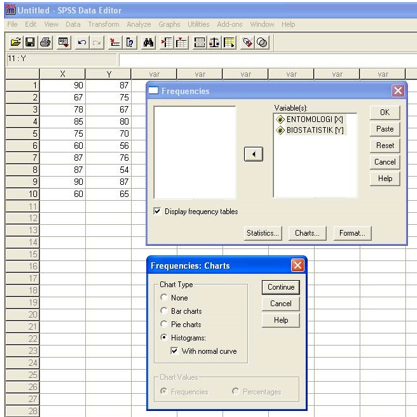Click OK in the Frequencies dialog

pyautogui.click(x=385, y=113)
